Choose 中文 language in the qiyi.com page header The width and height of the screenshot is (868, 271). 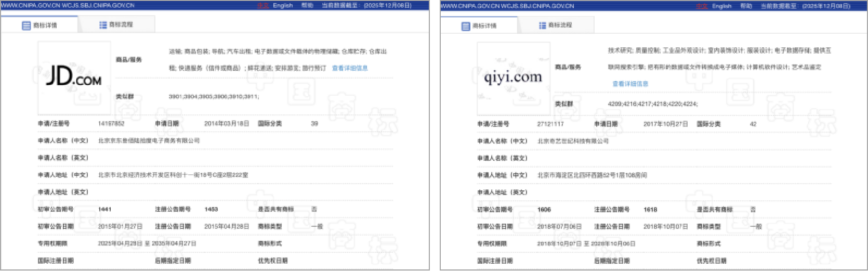pyautogui.click(x=702, y=6)
